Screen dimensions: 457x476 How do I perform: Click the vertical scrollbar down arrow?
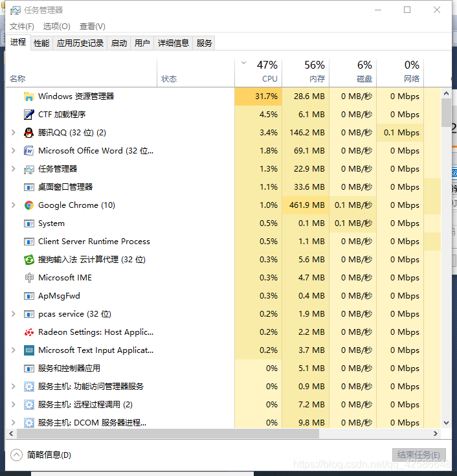[446, 422]
